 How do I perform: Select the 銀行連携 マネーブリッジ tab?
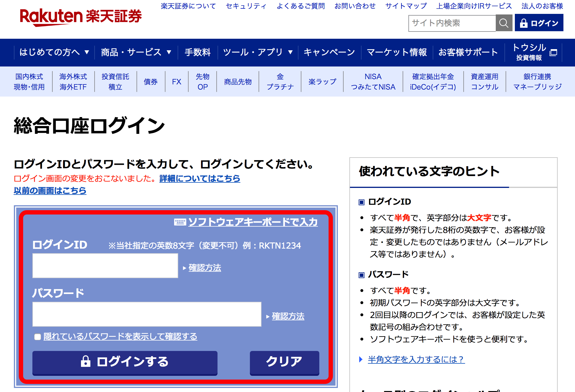click(x=537, y=82)
